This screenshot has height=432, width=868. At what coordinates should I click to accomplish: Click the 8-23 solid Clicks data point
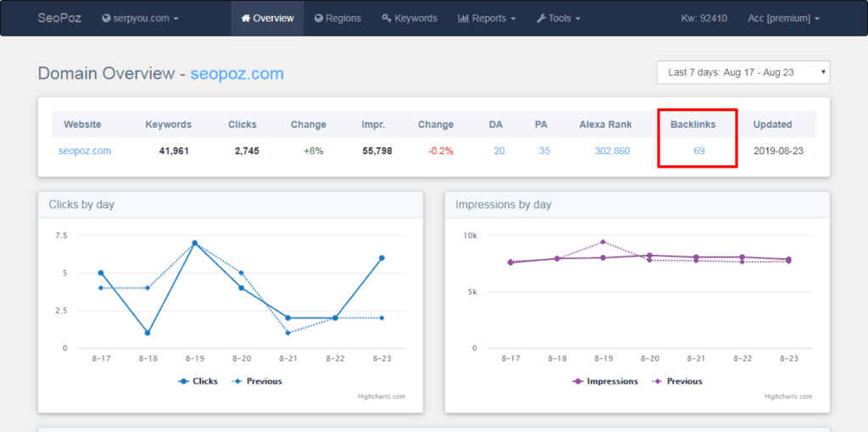(382, 258)
